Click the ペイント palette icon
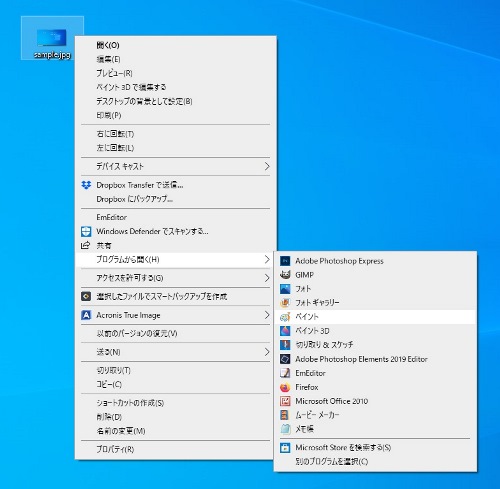Viewport: 500px width, 489px height. coord(285,317)
